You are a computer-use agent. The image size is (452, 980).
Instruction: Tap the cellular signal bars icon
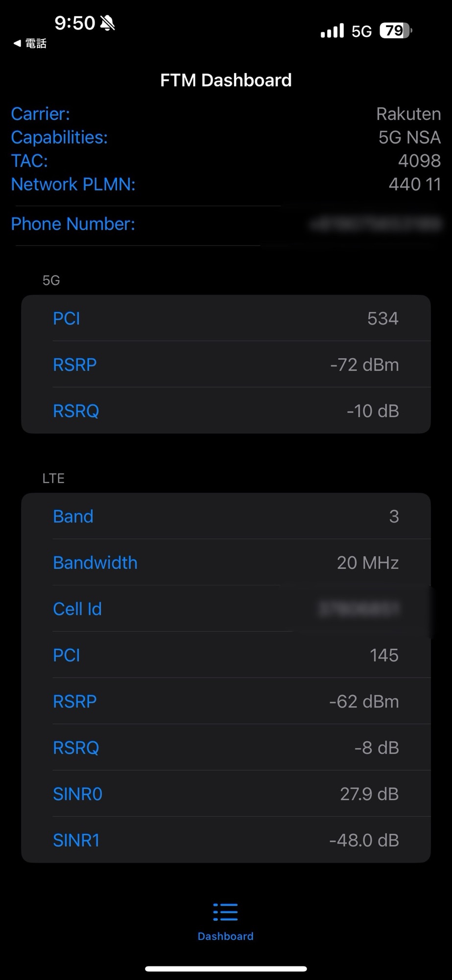(332, 31)
